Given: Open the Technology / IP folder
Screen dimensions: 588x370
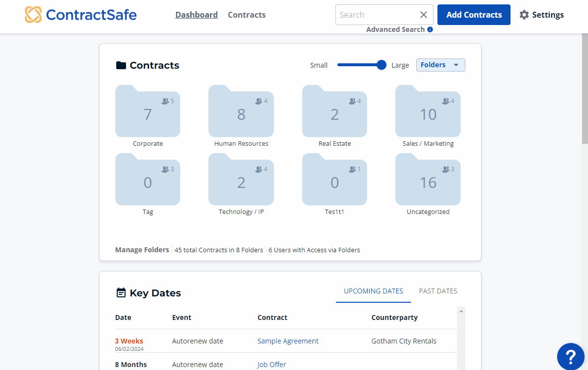Looking at the screenshot, I should coord(241,181).
